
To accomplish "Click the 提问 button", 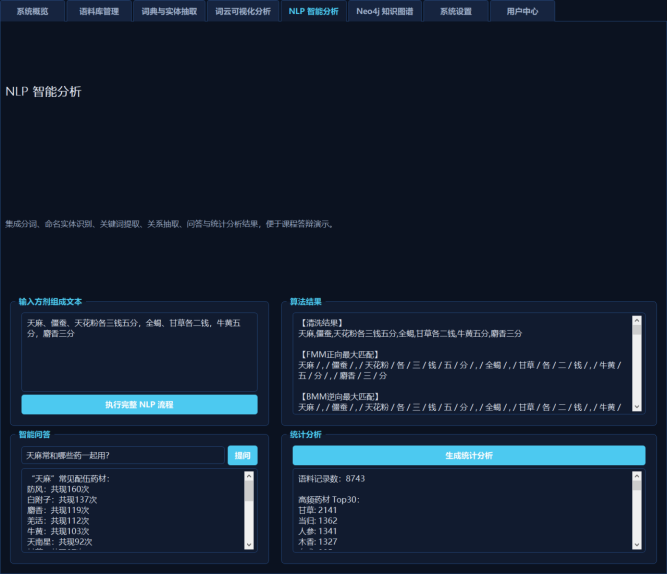I will 242,455.
